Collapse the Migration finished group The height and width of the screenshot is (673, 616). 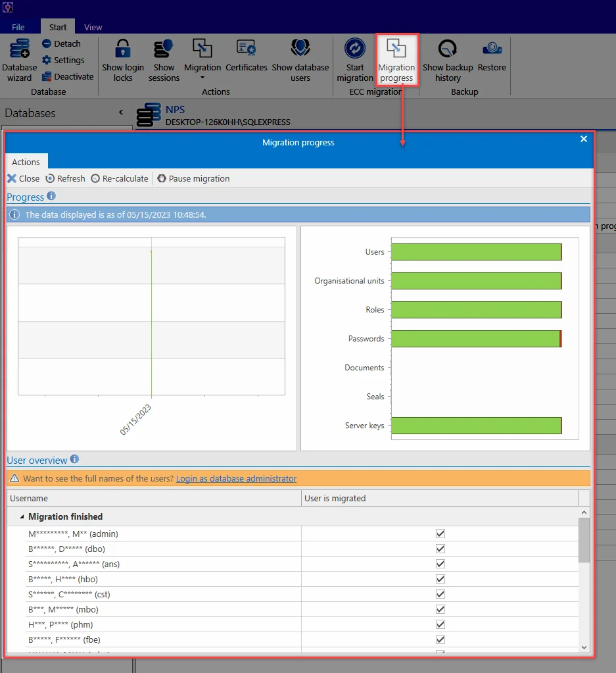(22, 517)
